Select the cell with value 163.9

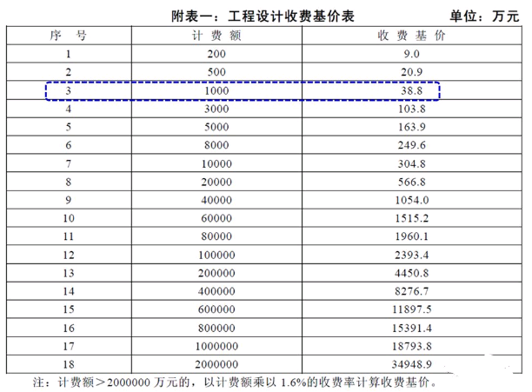(x=412, y=127)
